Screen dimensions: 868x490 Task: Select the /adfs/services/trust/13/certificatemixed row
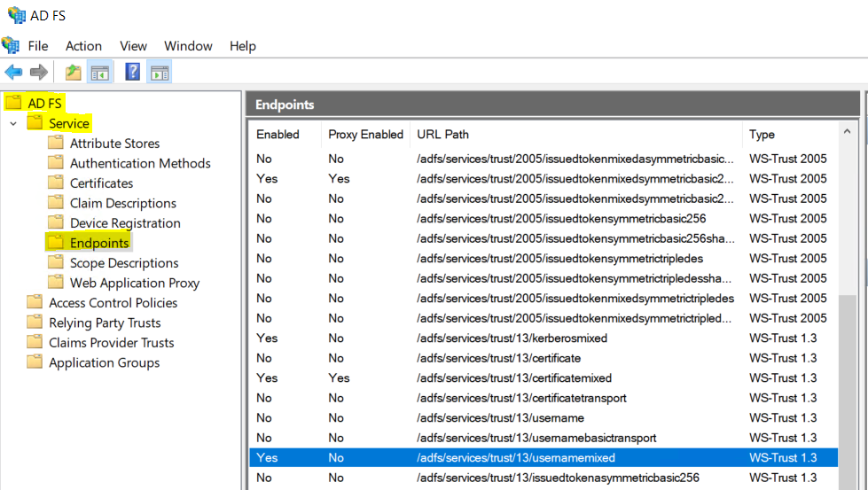tap(543, 377)
